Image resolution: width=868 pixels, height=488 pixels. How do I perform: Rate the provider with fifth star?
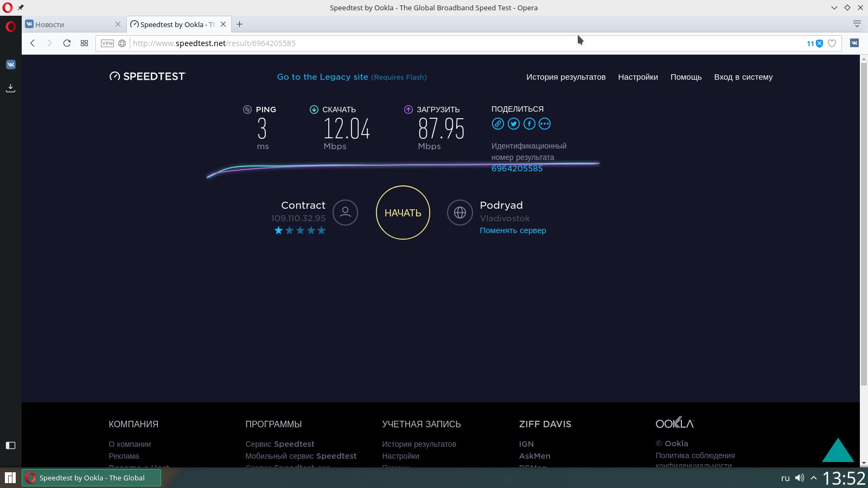coord(321,230)
